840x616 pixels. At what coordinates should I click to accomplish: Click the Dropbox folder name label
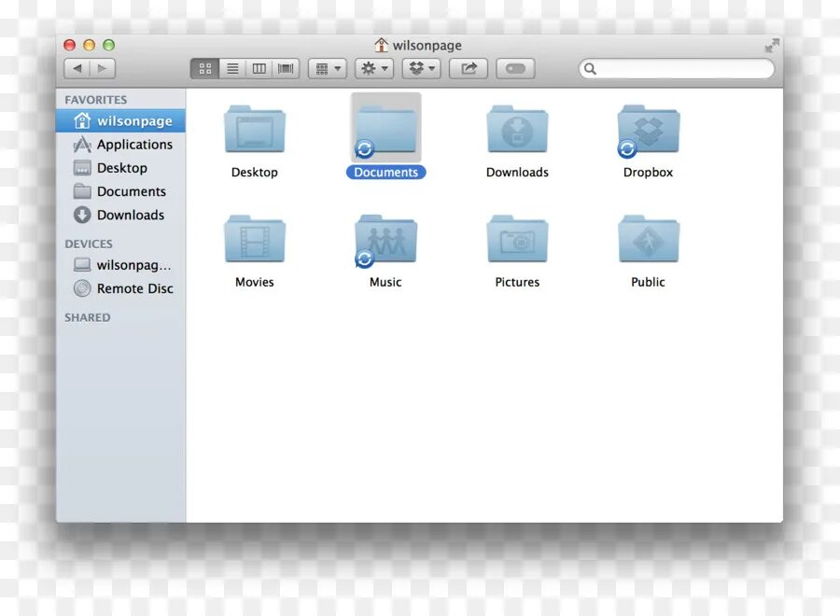click(x=649, y=173)
